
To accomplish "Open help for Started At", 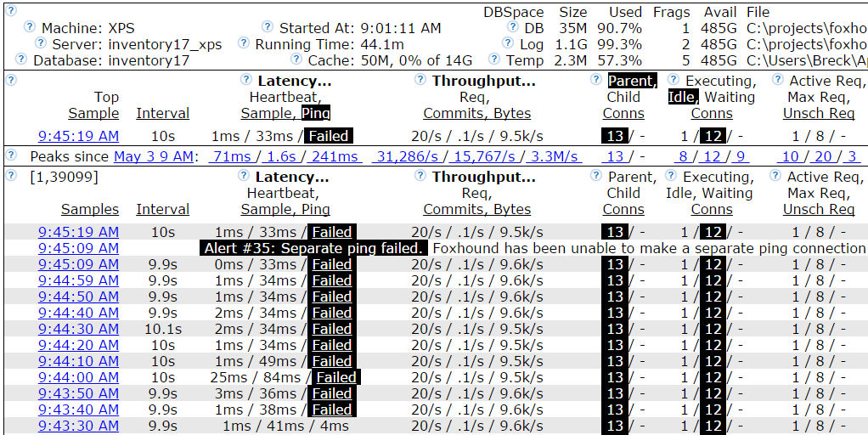I will (268, 27).
